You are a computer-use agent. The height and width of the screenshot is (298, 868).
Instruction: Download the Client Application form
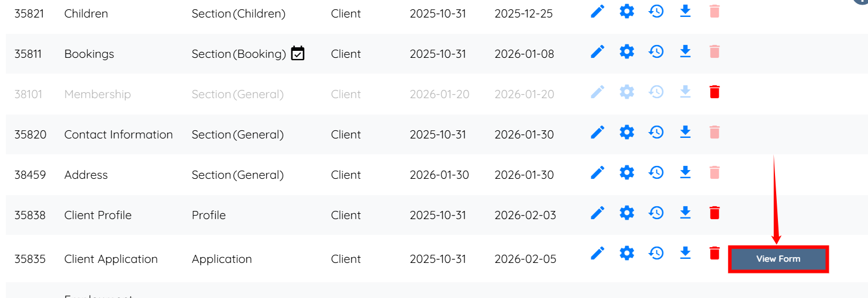pyautogui.click(x=686, y=253)
